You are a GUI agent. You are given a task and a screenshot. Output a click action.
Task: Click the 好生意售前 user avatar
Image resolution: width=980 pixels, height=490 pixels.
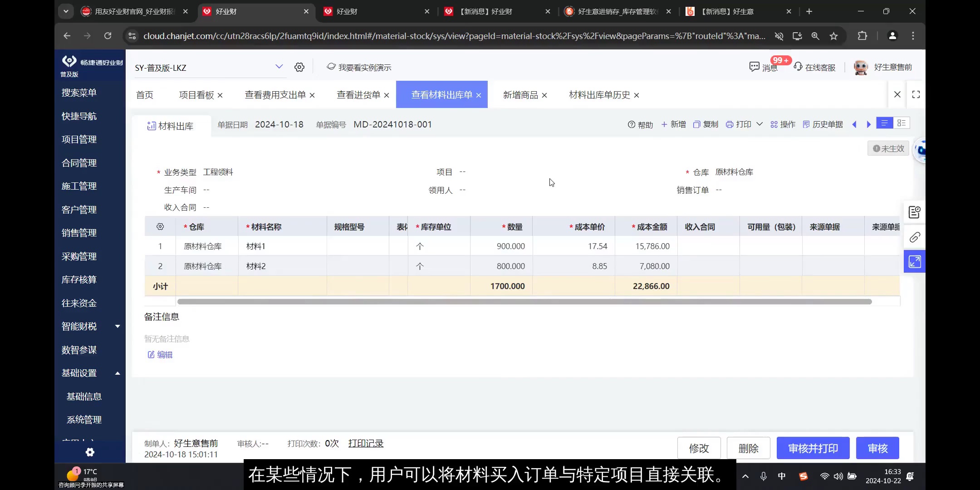tap(861, 67)
